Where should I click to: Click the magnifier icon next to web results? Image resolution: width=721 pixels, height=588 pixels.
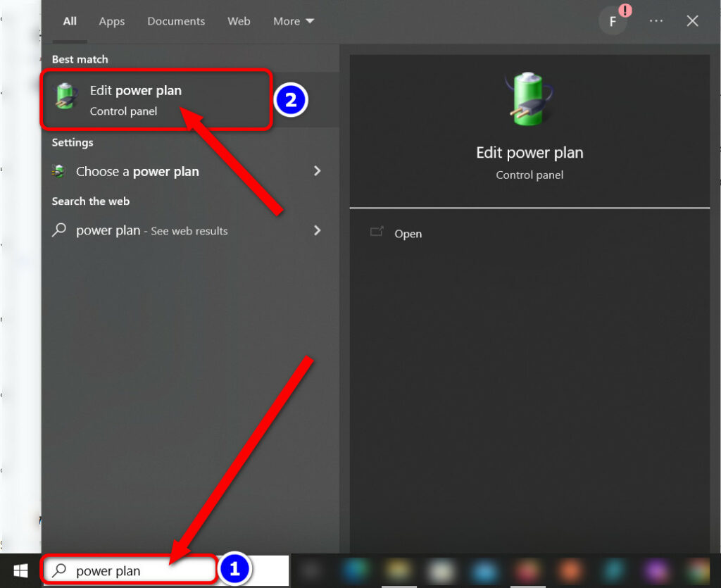(58, 230)
